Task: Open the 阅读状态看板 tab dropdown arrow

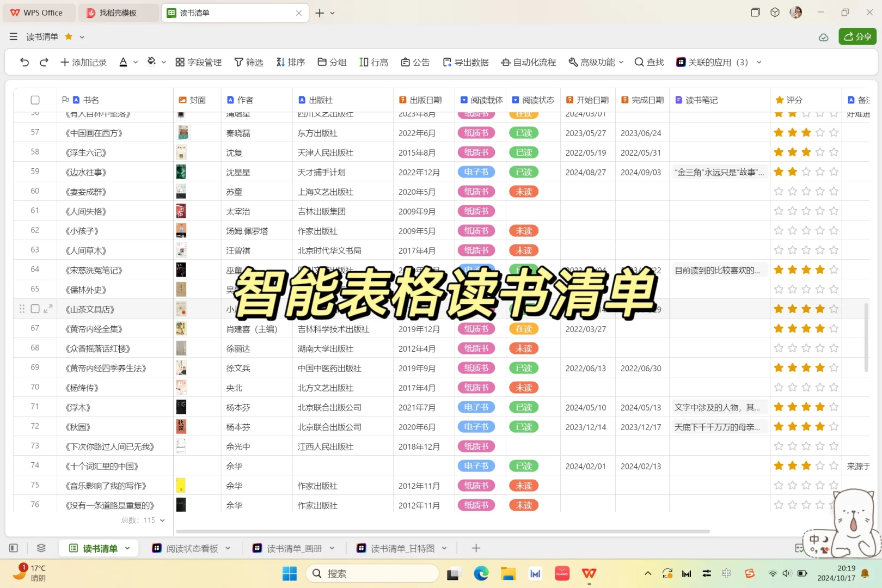Action: pos(228,548)
